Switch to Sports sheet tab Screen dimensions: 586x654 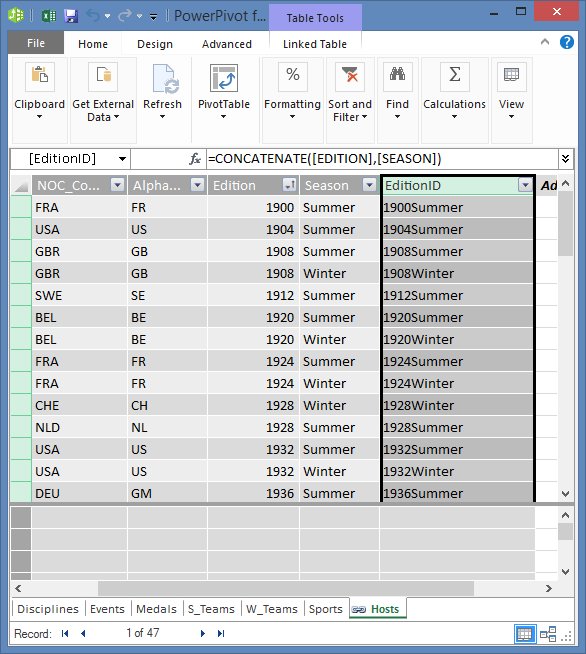(x=326, y=609)
